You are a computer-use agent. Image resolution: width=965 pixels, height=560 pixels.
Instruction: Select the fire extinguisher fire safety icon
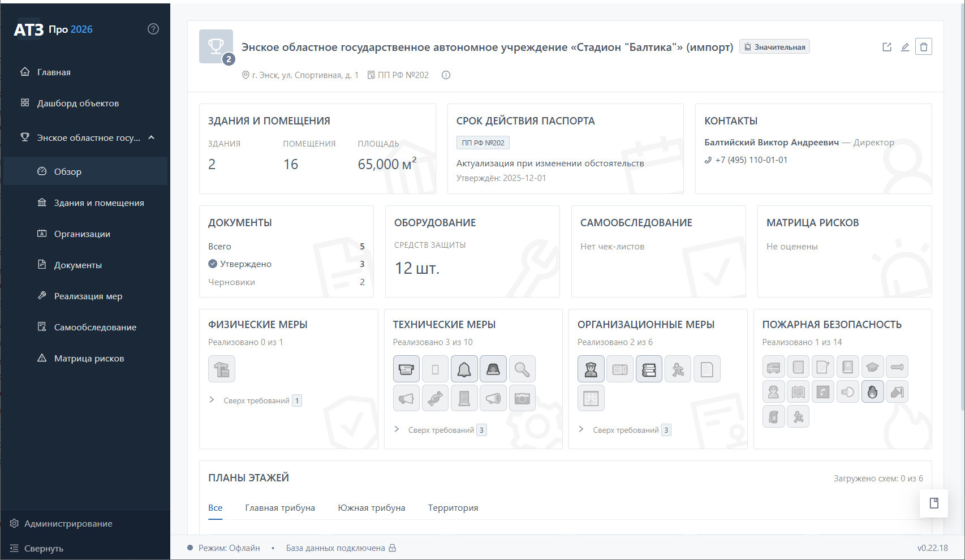773,416
